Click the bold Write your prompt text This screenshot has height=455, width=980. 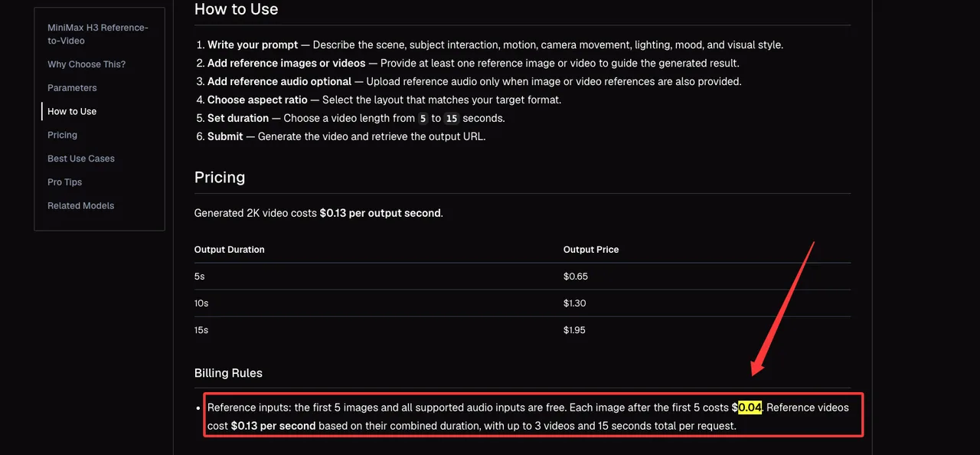(x=253, y=45)
